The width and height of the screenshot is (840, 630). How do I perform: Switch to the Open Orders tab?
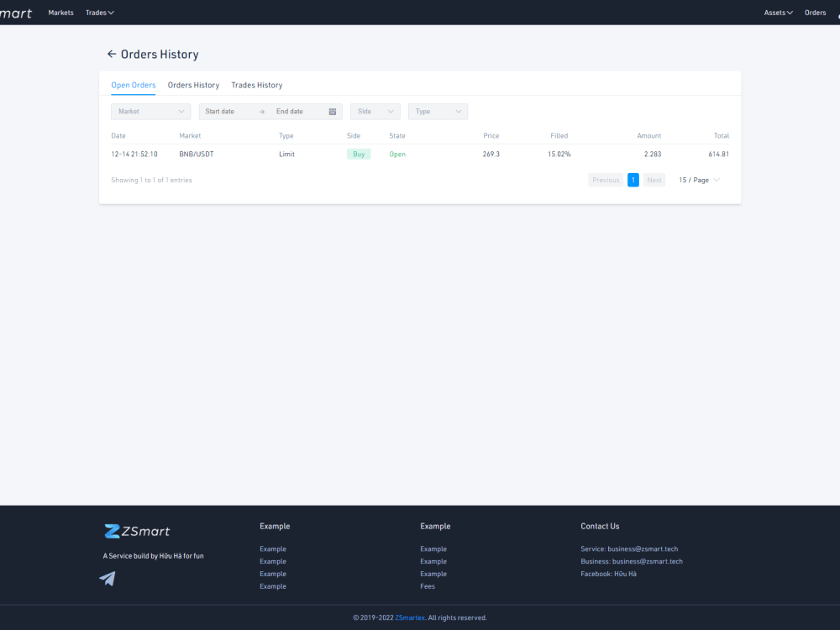(134, 85)
